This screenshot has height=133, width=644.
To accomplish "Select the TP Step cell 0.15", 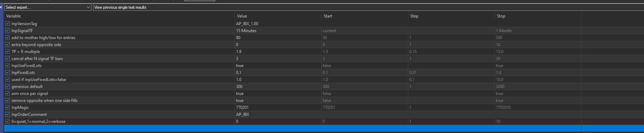I will click(452, 52).
